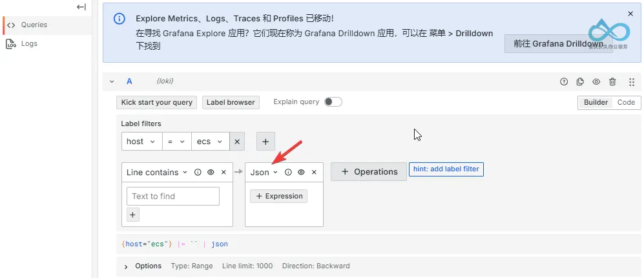Switch to Code mode
Image resolution: width=644 pixels, height=278 pixels.
pyautogui.click(x=626, y=102)
